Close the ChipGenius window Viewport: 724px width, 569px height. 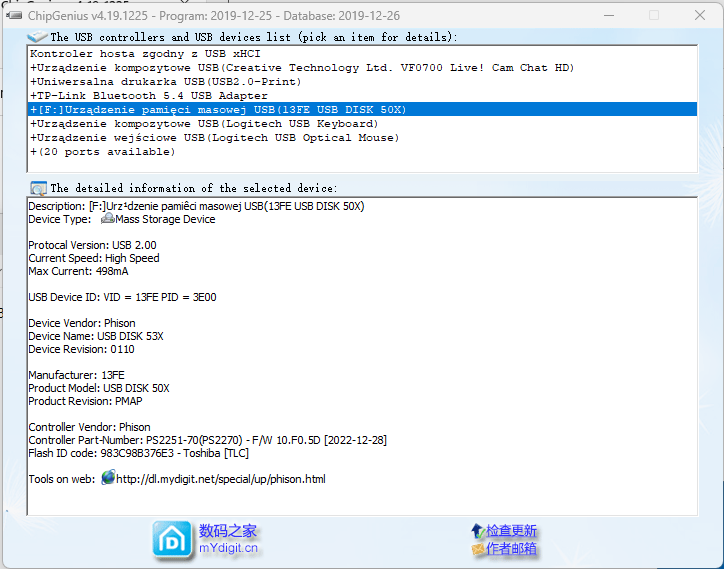(x=700, y=15)
